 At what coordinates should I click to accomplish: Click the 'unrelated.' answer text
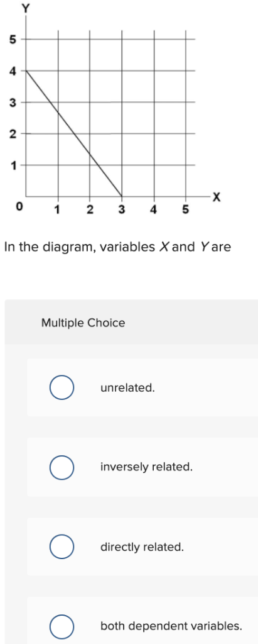point(128,387)
